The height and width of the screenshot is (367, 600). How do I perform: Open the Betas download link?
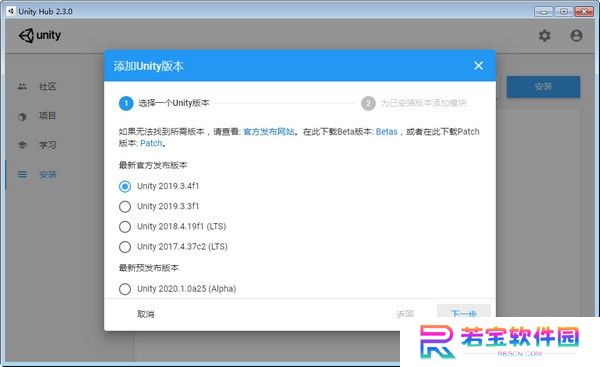click(386, 132)
